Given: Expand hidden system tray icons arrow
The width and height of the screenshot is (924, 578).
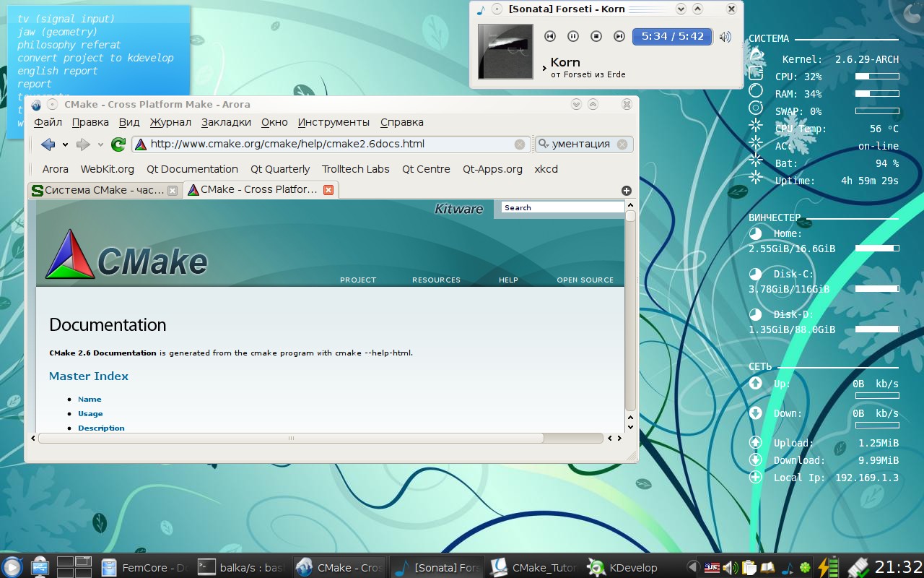Looking at the screenshot, I should coord(692,567).
